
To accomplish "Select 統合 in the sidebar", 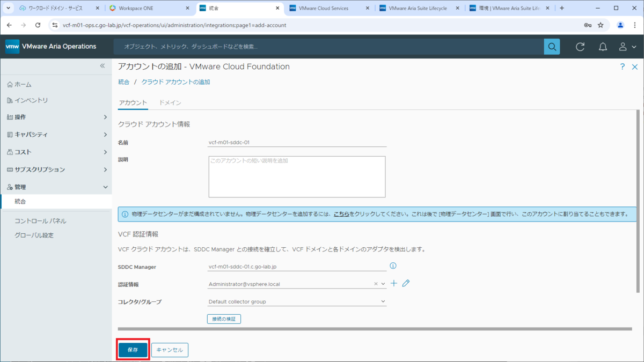I will (x=56, y=202).
